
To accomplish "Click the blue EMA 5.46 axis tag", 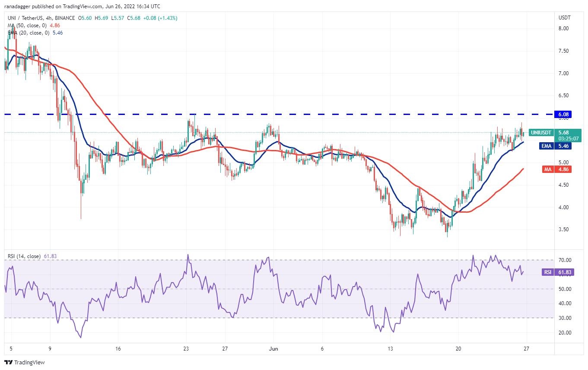I will pos(555,146).
